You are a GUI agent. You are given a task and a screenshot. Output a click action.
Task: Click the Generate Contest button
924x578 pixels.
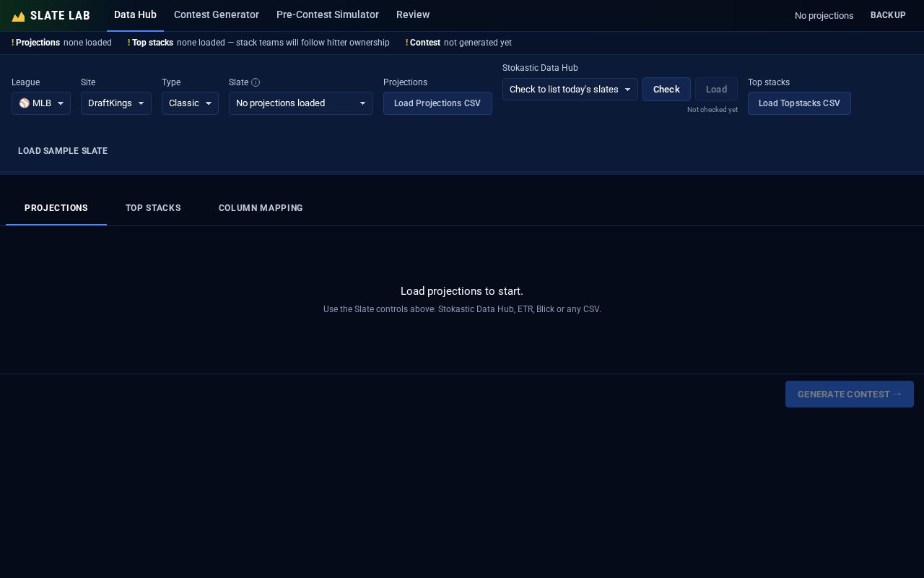[x=850, y=394]
